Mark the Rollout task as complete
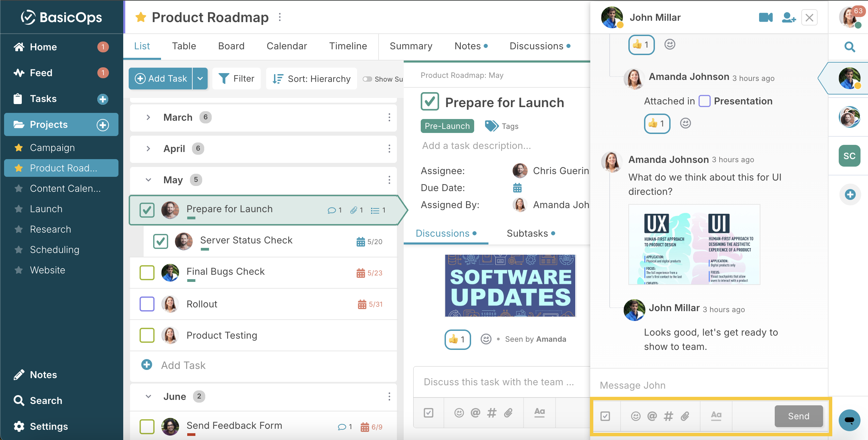 coord(147,304)
